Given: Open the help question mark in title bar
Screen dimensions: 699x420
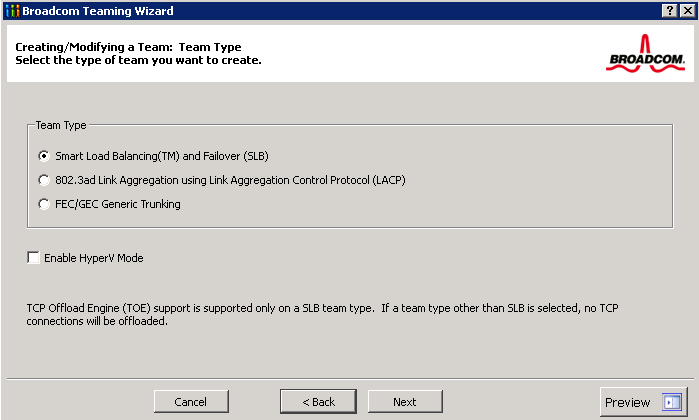Looking at the screenshot, I should point(670,11).
